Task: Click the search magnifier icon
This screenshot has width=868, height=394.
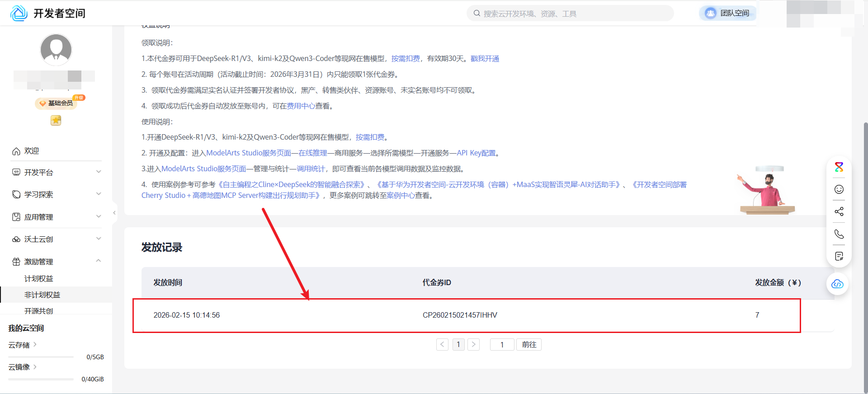Action: 476,13
